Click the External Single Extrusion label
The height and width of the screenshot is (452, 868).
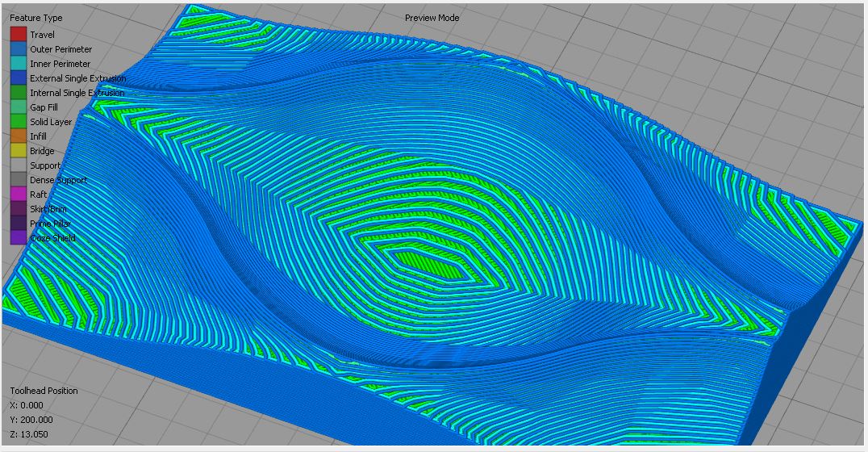click(x=78, y=78)
